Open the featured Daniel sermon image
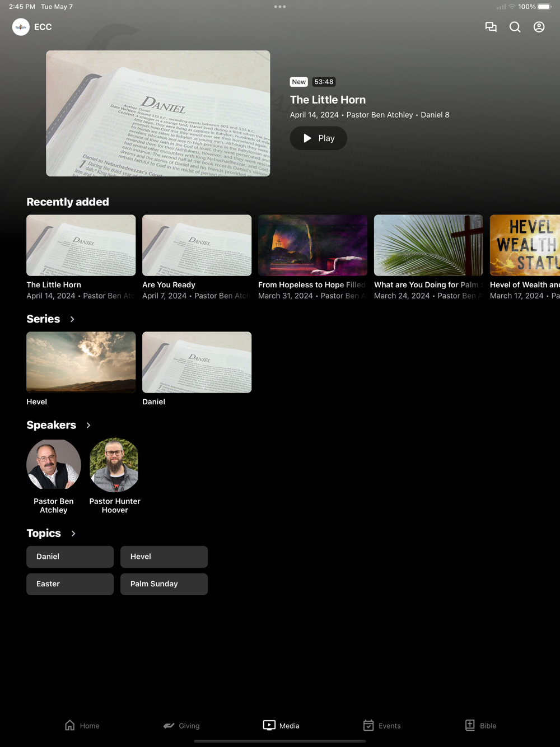Viewport: 560px width, 747px height. tap(158, 114)
